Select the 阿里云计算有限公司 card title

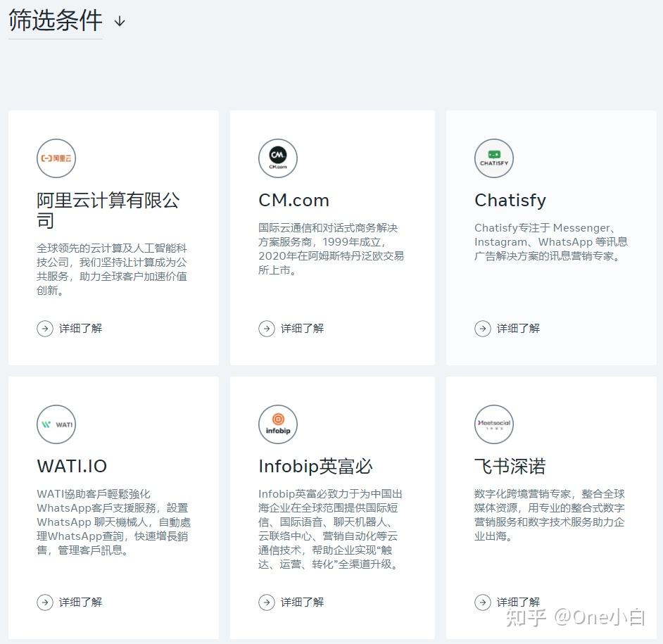108,210
